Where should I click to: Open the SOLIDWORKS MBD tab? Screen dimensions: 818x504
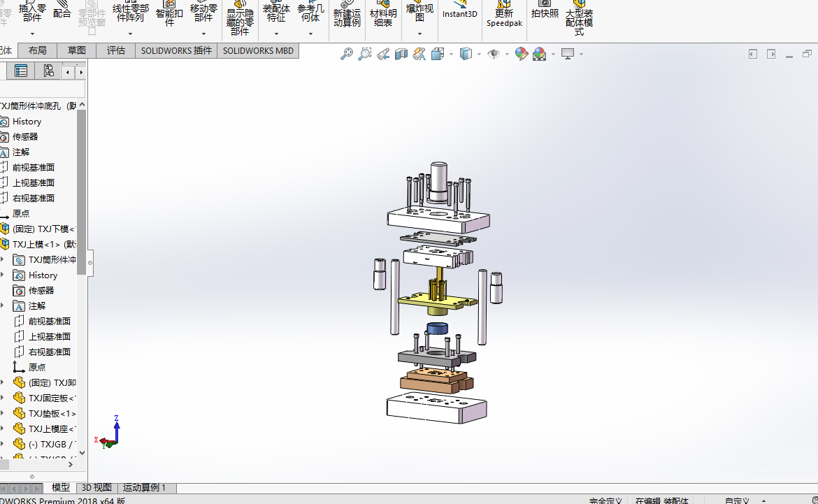click(258, 50)
